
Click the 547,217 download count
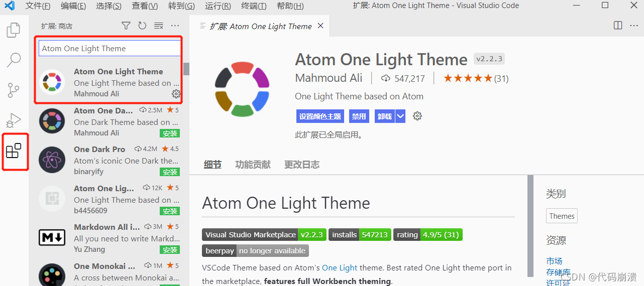tap(403, 78)
